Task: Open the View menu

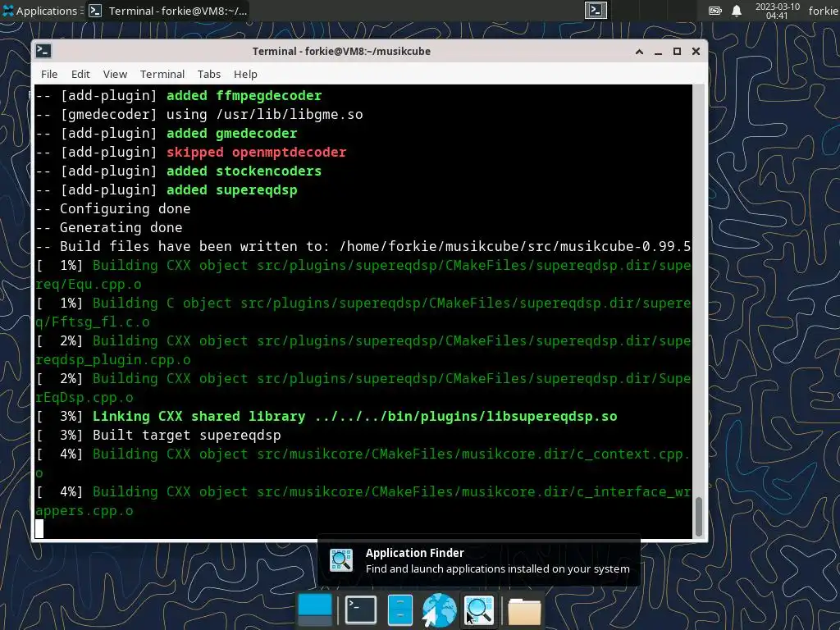Action: 115,74
